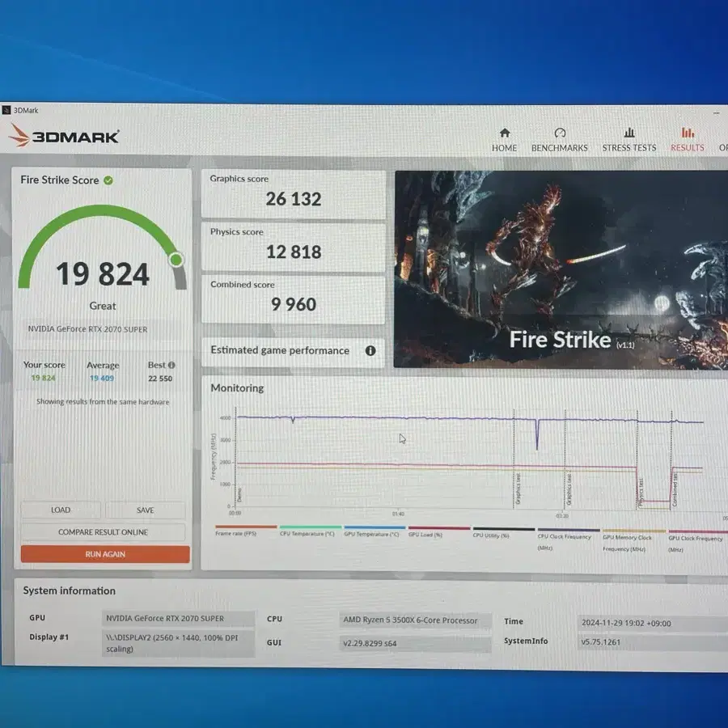Click the AMD Ryzen 5 3500X CPU value

[415, 620]
